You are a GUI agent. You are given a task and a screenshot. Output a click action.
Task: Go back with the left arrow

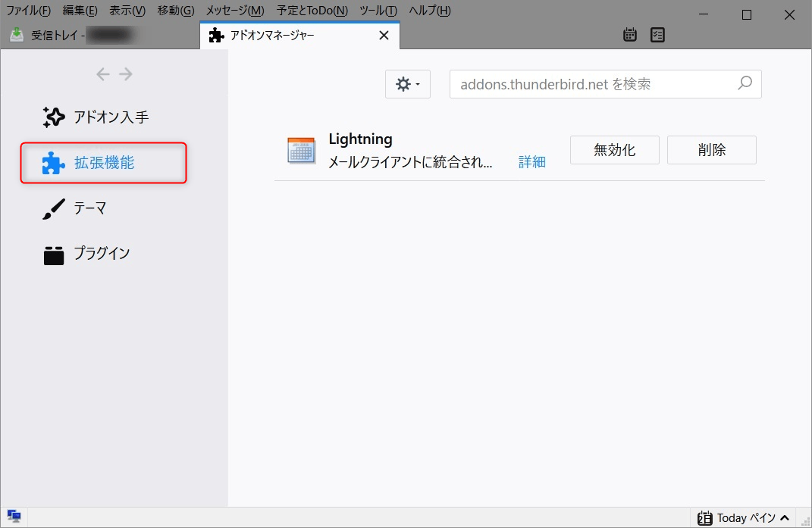point(102,74)
